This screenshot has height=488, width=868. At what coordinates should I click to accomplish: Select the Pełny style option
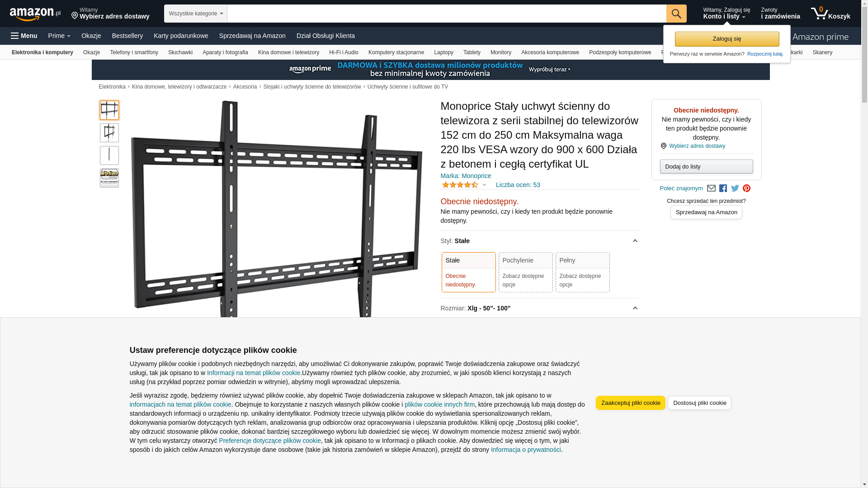(582, 272)
